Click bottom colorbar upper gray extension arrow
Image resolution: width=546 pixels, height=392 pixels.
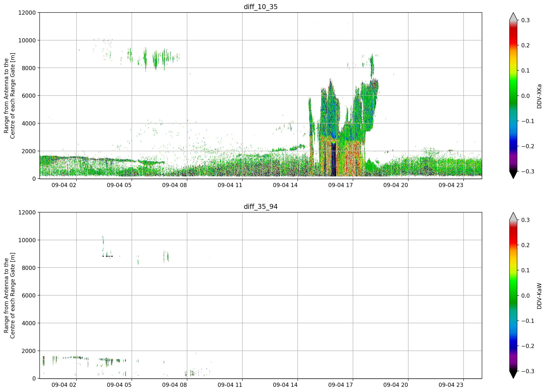[513, 216]
